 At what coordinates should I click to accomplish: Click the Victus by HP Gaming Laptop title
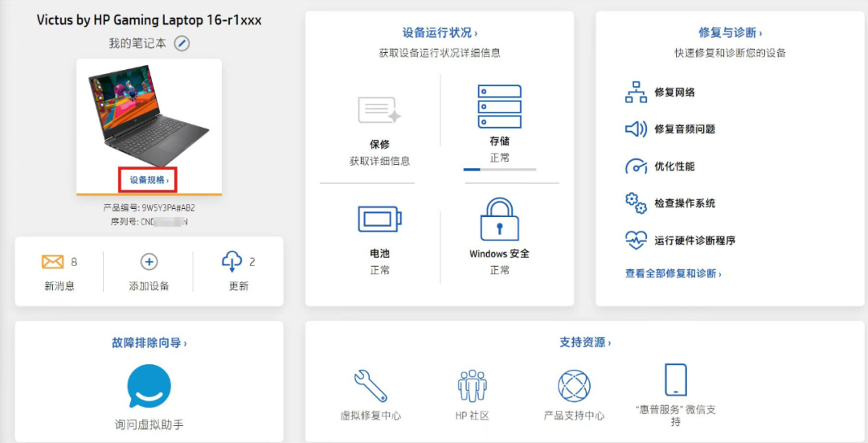pos(149,20)
